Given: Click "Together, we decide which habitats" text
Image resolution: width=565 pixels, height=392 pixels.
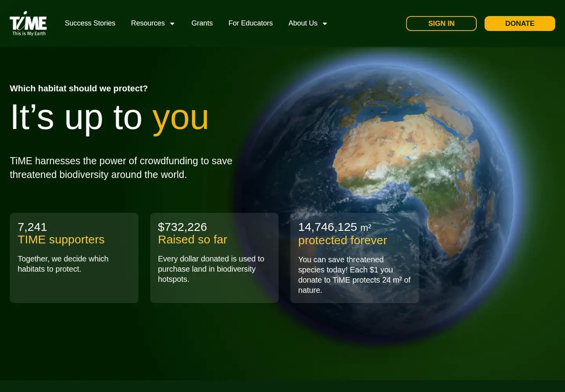Looking at the screenshot, I should [x=63, y=264].
